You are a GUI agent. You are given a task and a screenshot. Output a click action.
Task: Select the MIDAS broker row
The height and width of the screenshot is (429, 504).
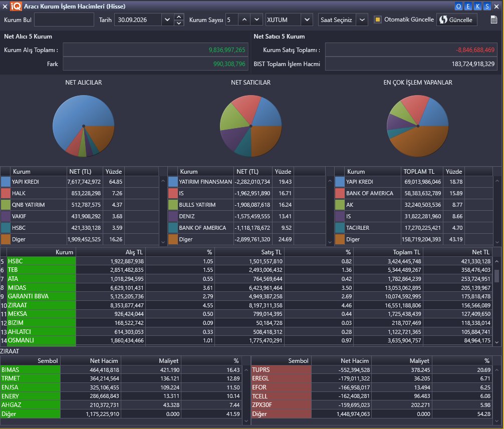coord(246,288)
